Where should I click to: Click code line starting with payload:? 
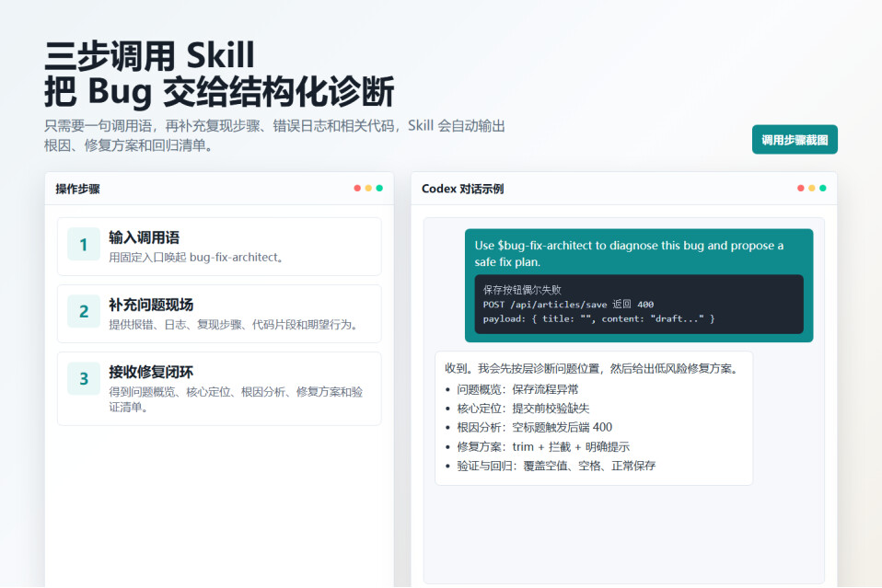coord(598,318)
